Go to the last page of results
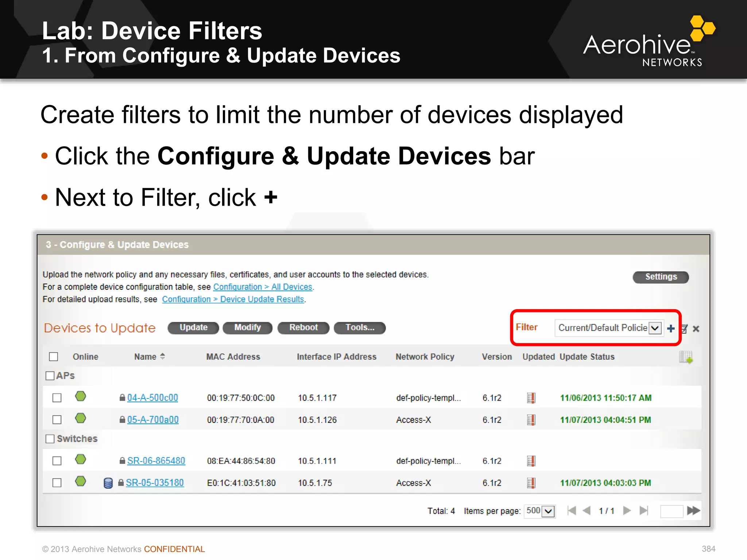This screenshot has height=560, width=747. point(644,511)
